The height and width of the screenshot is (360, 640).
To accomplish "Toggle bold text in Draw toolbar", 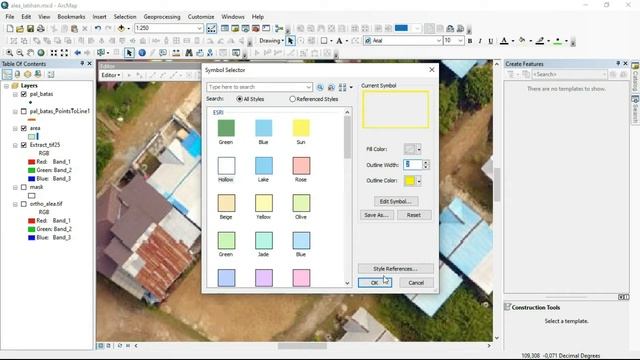I will tap(470, 41).
